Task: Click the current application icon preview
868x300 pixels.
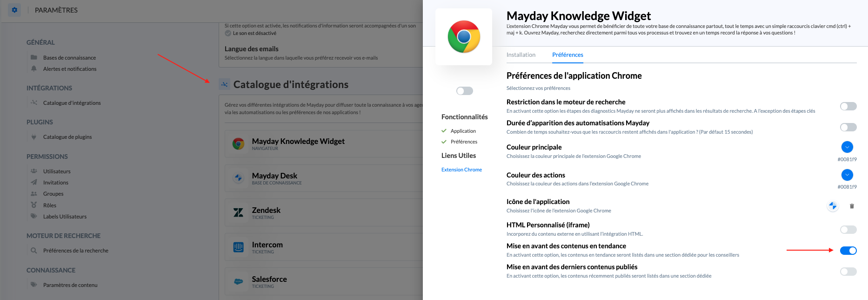Action: (x=833, y=206)
